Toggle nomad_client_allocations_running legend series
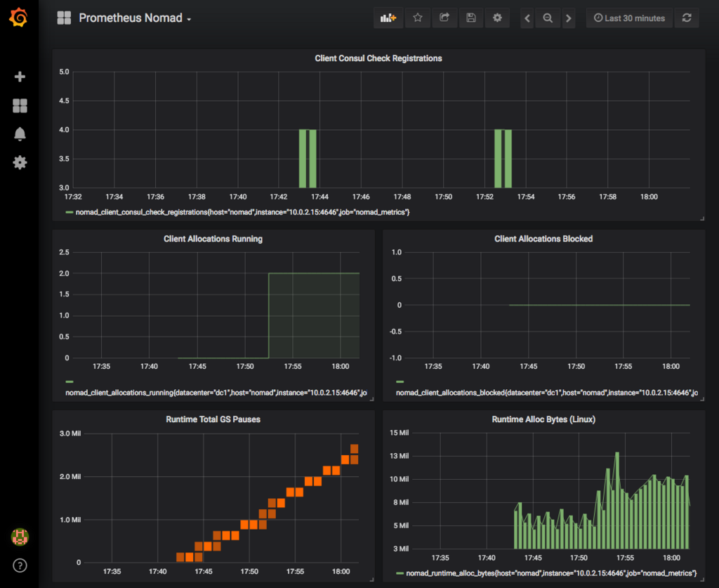Viewport: 719px width, 588px height. (x=216, y=393)
